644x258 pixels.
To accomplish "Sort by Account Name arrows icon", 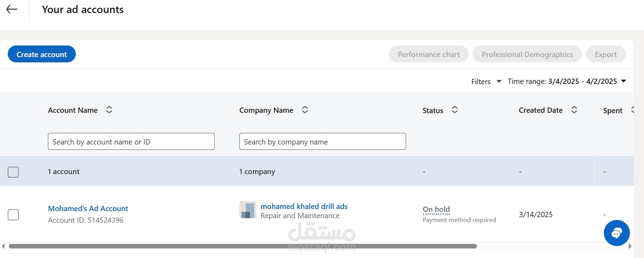I will [109, 110].
